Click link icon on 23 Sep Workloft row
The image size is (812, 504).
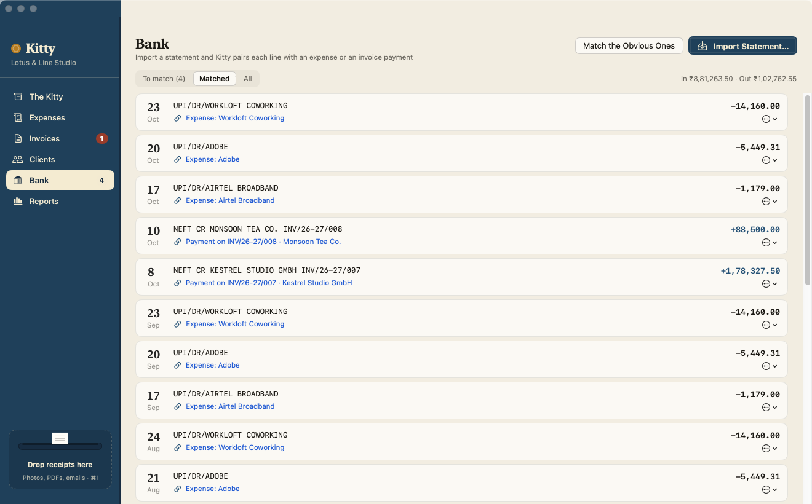(x=178, y=324)
